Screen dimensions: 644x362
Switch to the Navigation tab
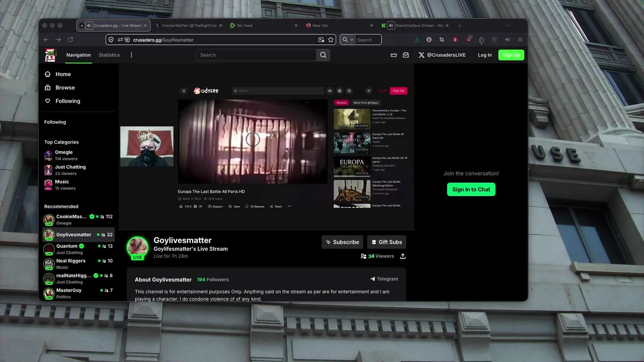point(78,55)
